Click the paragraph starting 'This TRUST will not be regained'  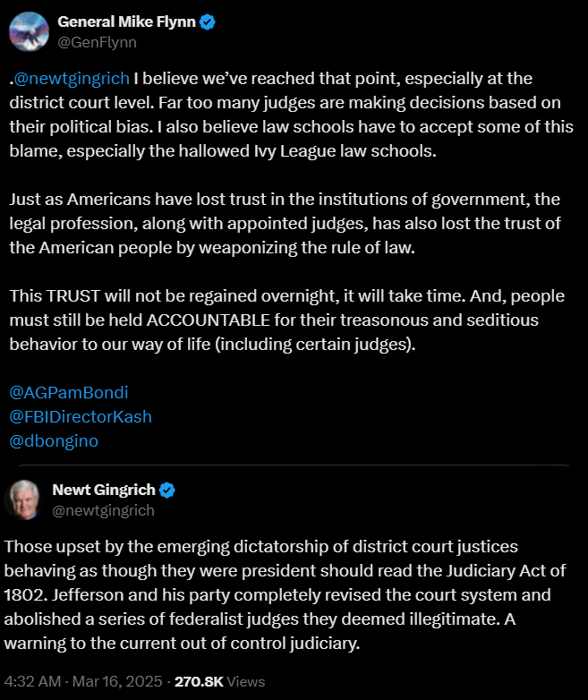coord(287,320)
